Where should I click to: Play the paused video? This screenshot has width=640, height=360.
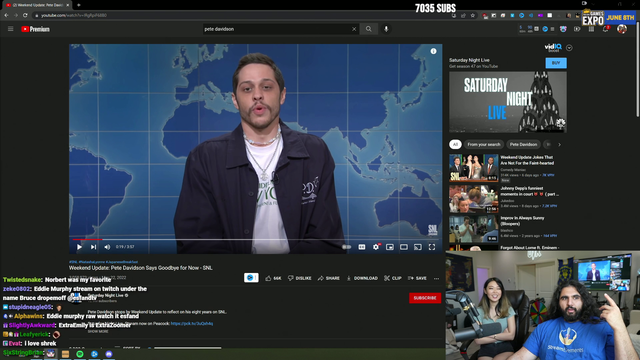tap(79, 247)
